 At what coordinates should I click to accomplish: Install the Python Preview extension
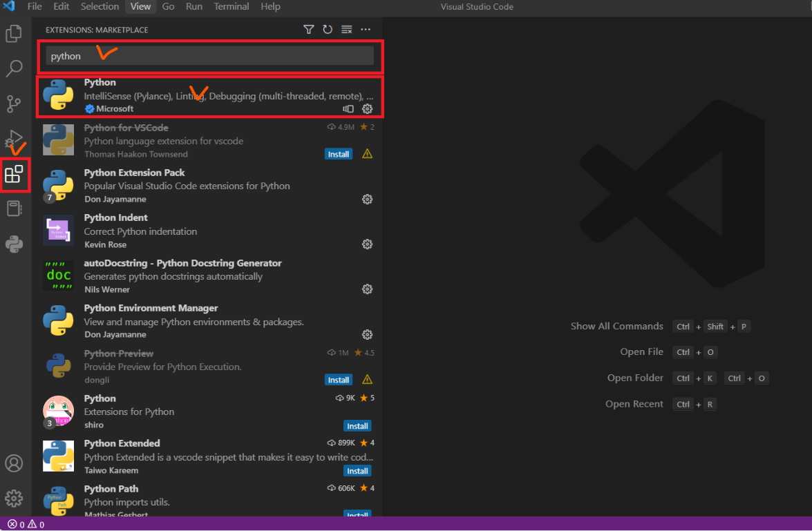[339, 380]
